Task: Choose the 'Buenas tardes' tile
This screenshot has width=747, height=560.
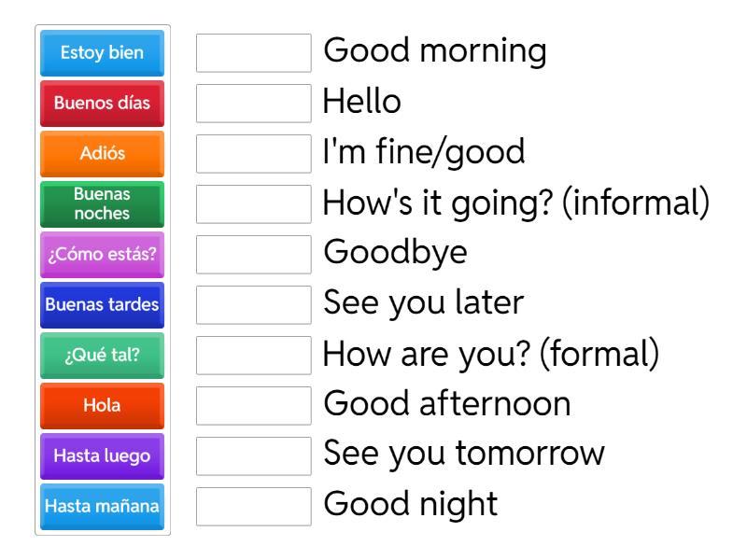Action: pos(103,305)
